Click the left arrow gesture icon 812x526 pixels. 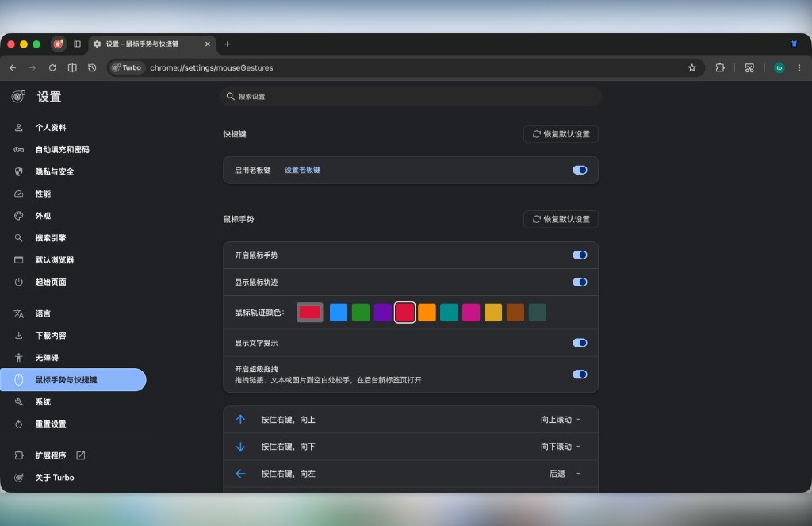point(240,474)
